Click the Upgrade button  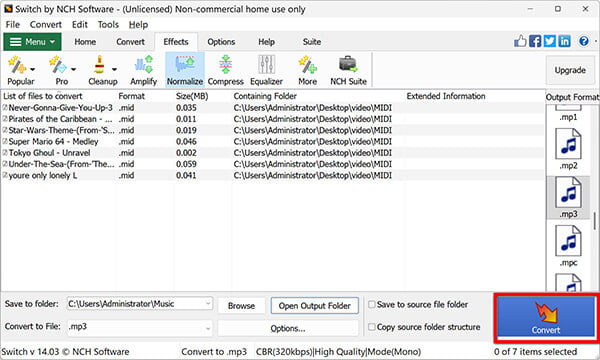(570, 70)
